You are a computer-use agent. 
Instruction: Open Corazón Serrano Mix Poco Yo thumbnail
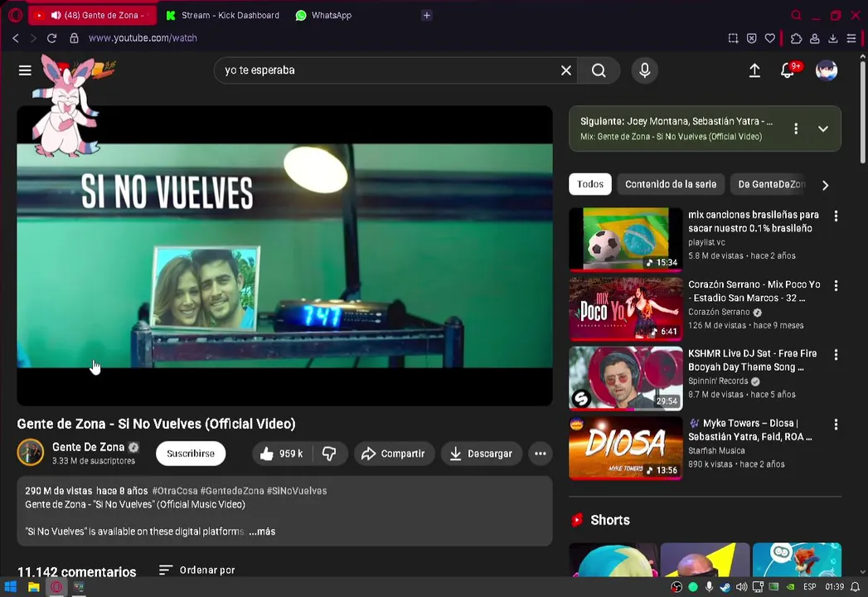(x=626, y=309)
